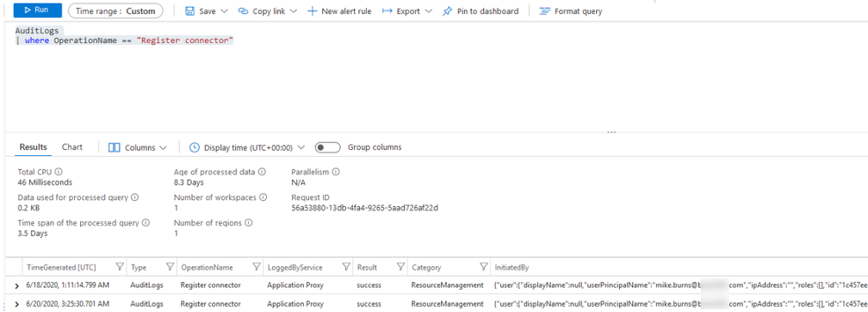The height and width of the screenshot is (312, 868).
Task: Click the Type column filter icon
Action: coord(170,267)
